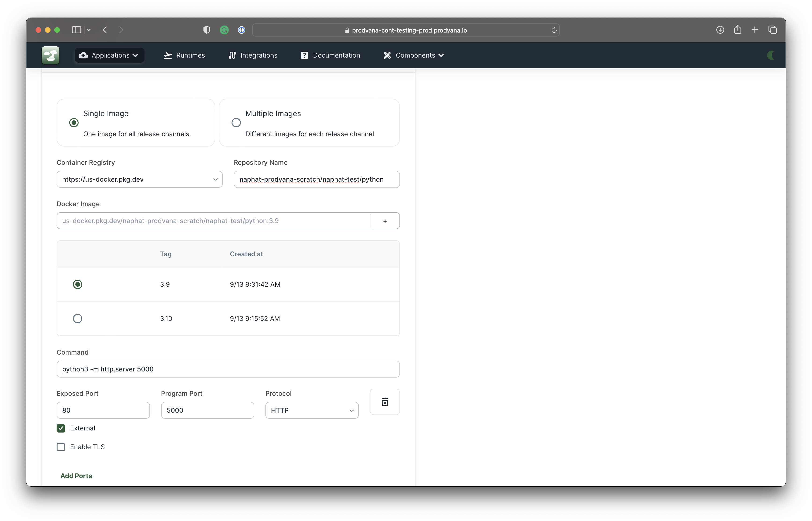Open Container Registry dropdown
812x521 pixels.
(x=139, y=179)
